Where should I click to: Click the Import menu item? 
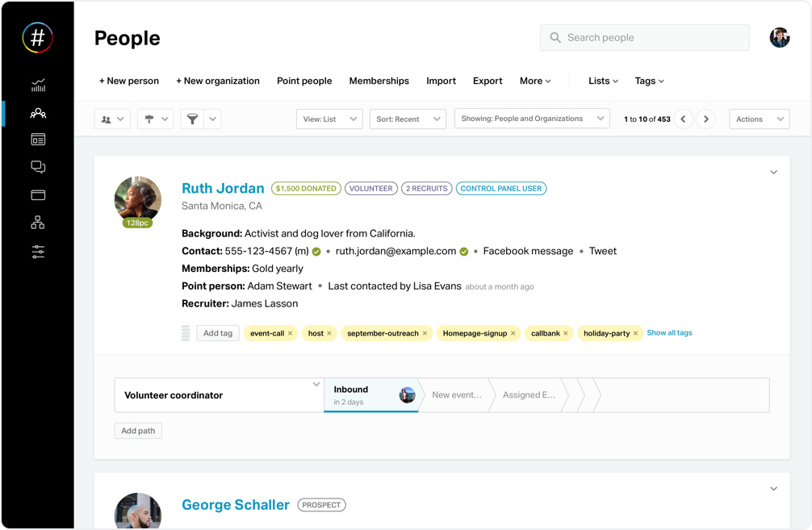[x=441, y=81]
